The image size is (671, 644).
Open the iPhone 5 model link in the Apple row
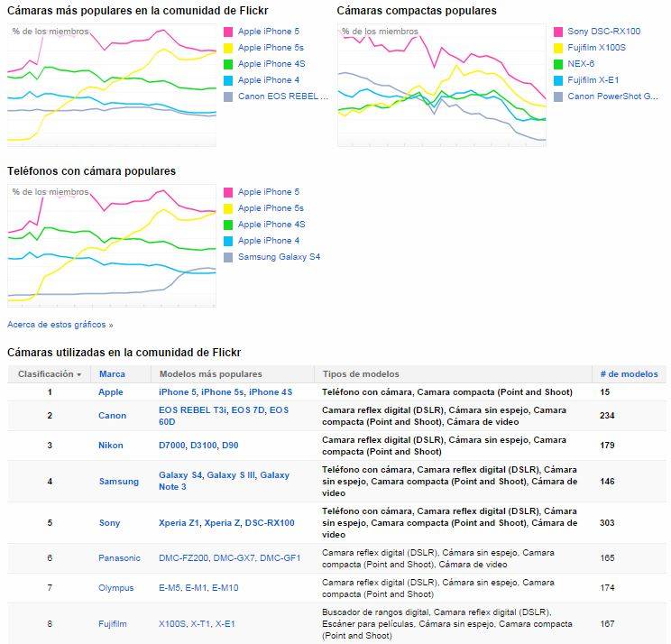coord(177,392)
